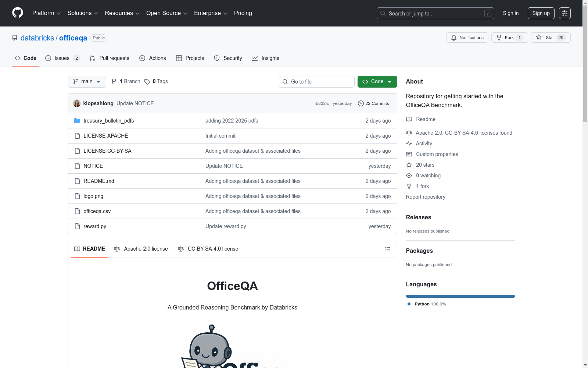Image resolution: width=588 pixels, height=368 pixels.
Task: View the 1 Branch link
Action: 126,82
